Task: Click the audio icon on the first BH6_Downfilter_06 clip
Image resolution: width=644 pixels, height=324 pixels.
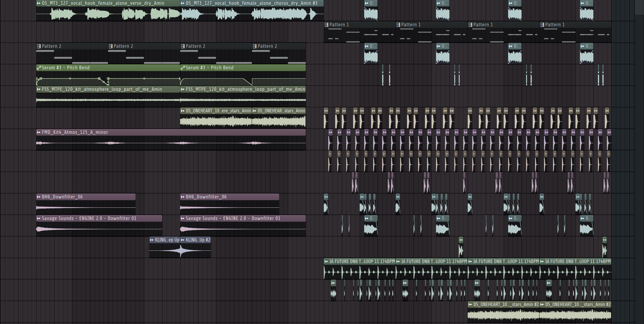Action: pos(39,197)
